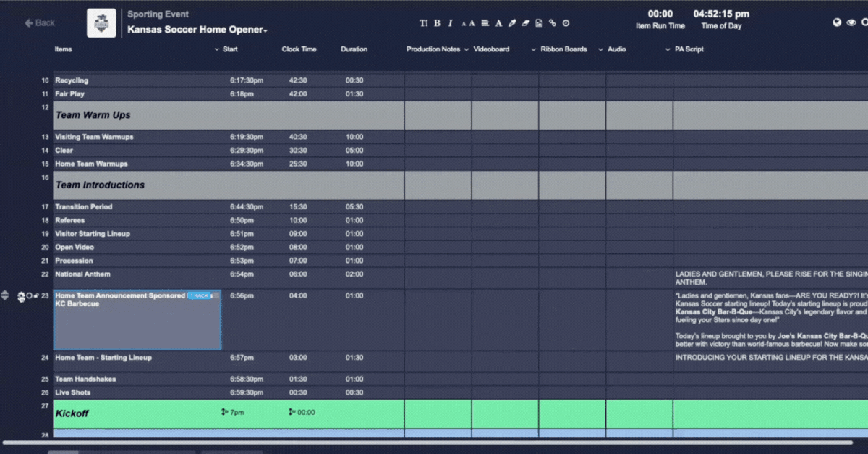Image resolution: width=868 pixels, height=454 pixels.
Task: Click the clock timer icon in toolbar
Action: (x=566, y=23)
